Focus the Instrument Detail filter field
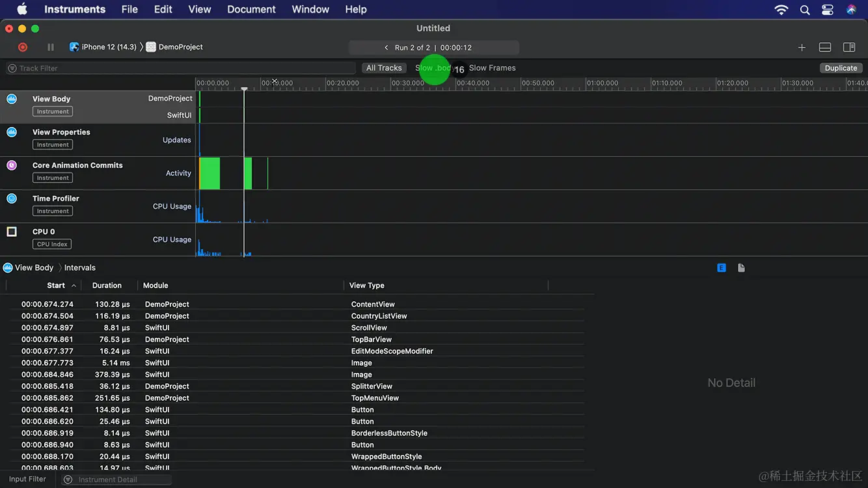 point(116,480)
